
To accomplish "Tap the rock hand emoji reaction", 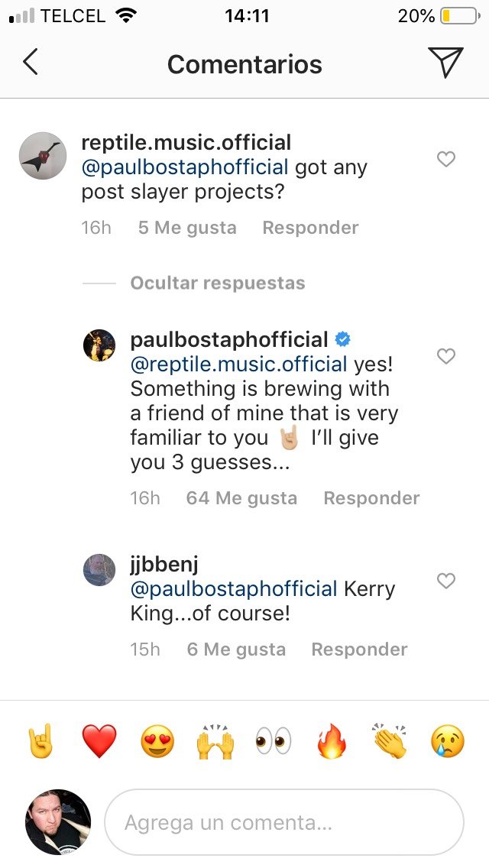I will coord(40,741).
